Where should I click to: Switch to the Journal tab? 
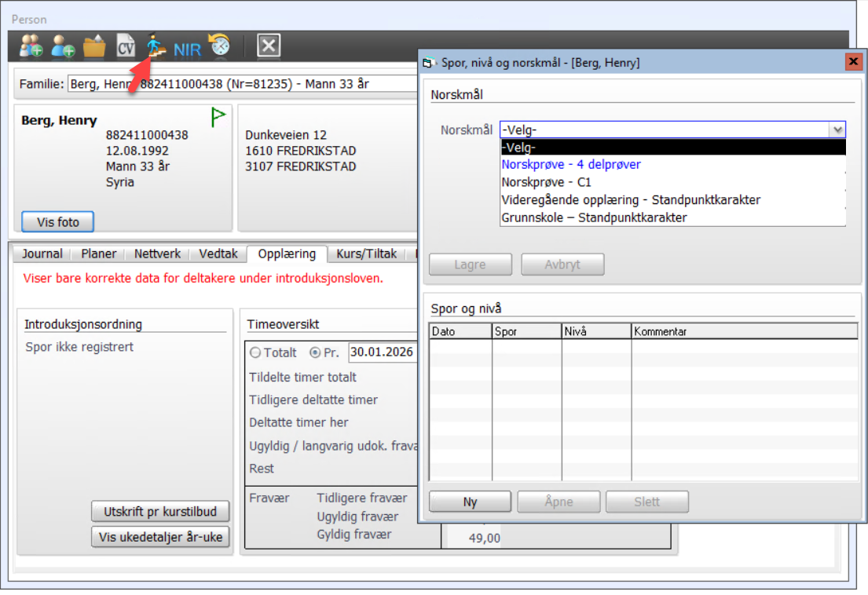42,254
